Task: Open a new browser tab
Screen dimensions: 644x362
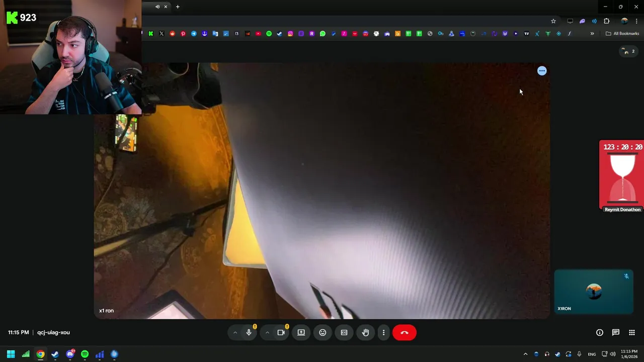Action: 178,7
